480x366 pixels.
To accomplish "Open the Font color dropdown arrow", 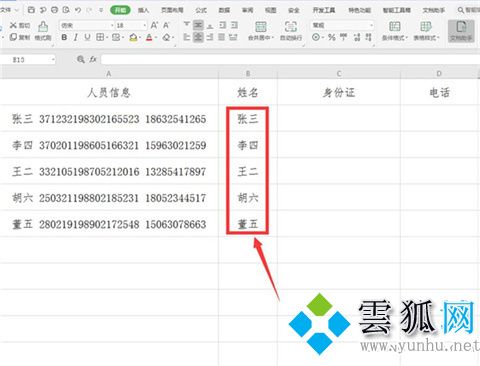I will pyautogui.click(x=156, y=38).
